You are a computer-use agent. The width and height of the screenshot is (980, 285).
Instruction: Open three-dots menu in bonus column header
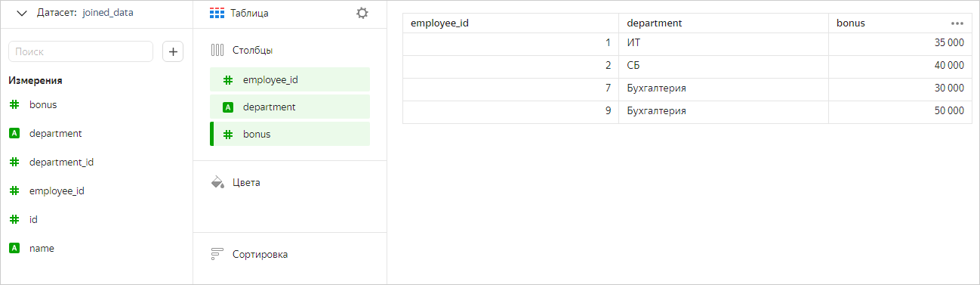[957, 23]
